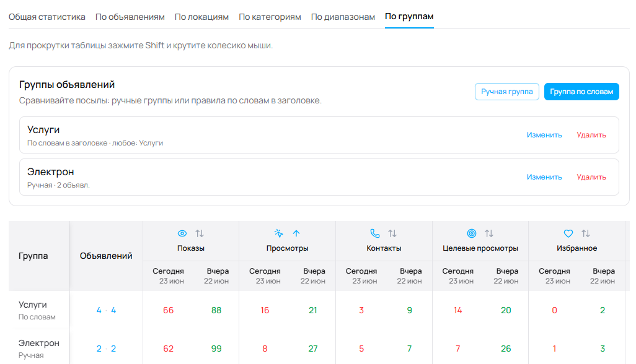Click Вчера 22 июн under Избранное
The height and width of the screenshot is (364, 636).
coord(603,276)
